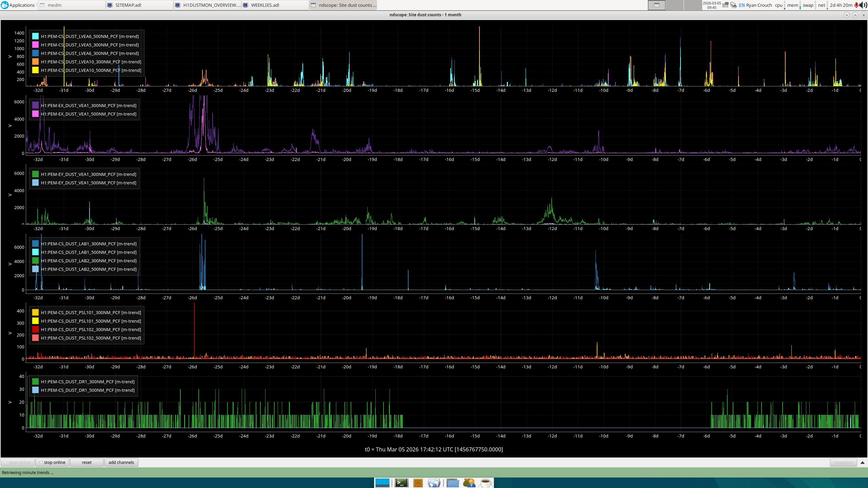Switch to WEEKLIES.adl taskbar window

(275, 5)
